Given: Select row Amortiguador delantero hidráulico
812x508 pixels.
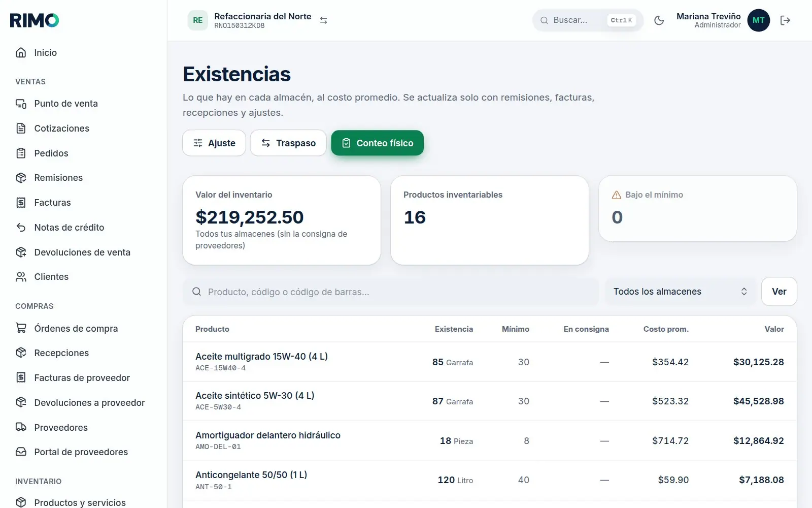Looking at the screenshot, I should pos(490,441).
